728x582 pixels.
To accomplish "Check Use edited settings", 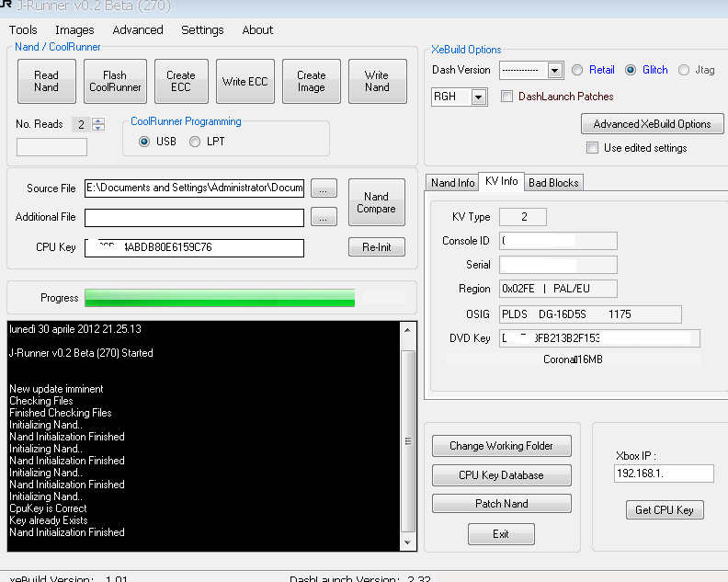I will pos(593,148).
